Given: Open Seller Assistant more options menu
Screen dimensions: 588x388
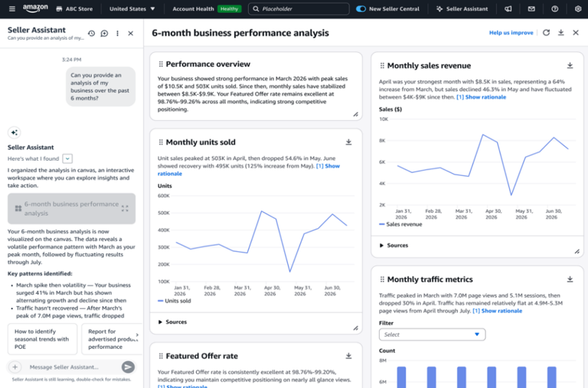Looking at the screenshot, I should pos(117,34).
